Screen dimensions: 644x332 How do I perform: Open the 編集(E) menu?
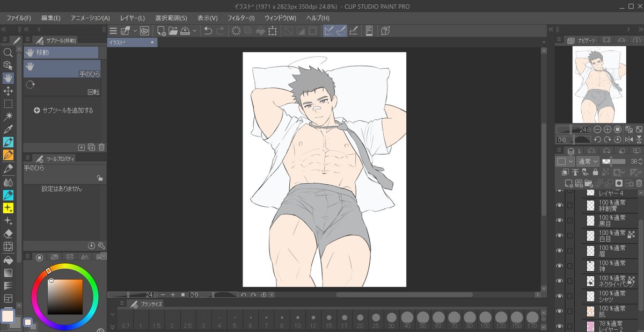[51, 18]
